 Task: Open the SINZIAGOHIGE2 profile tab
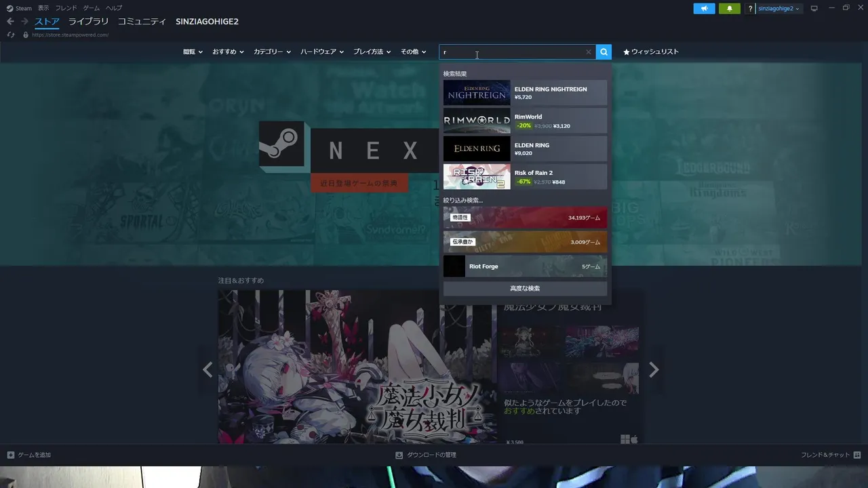point(207,22)
